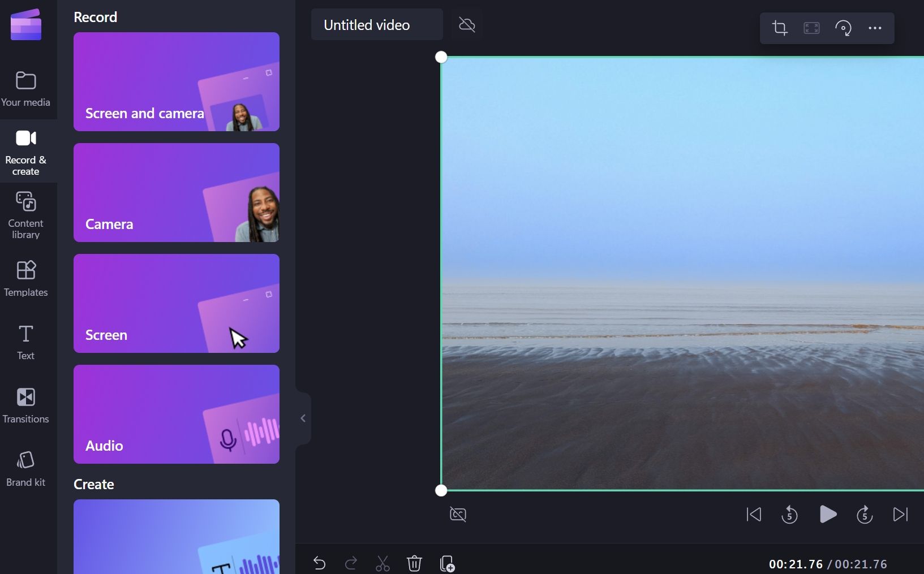Start an Audio recording

click(x=176, y=415)
